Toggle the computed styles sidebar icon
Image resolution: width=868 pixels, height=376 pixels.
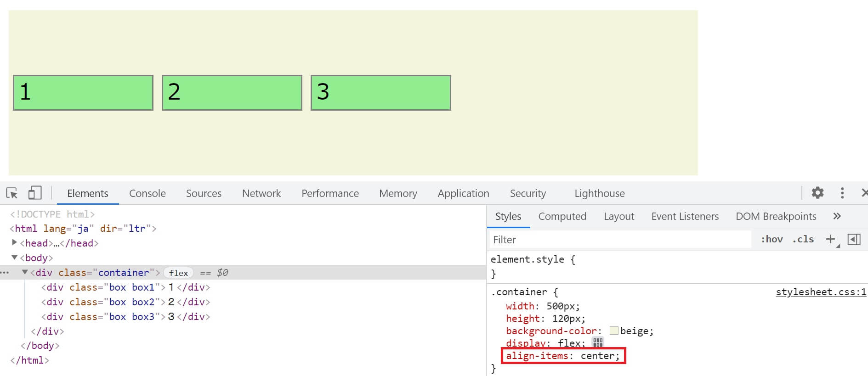pyautogui.click(x=854, y=239)
